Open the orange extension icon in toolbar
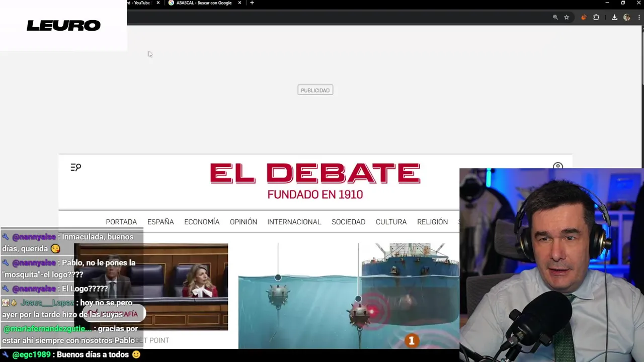 click(584, 17)
